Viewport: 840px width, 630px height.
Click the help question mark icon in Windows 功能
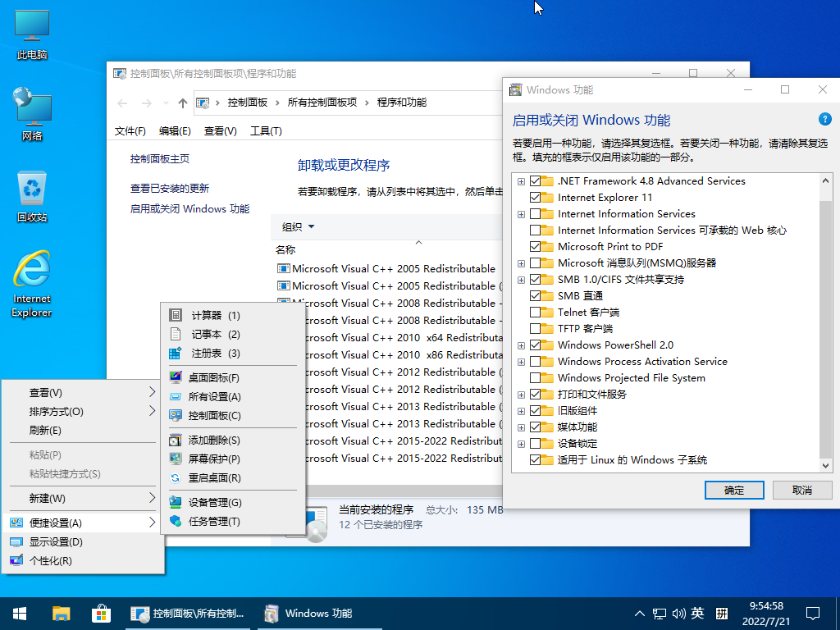825,120
